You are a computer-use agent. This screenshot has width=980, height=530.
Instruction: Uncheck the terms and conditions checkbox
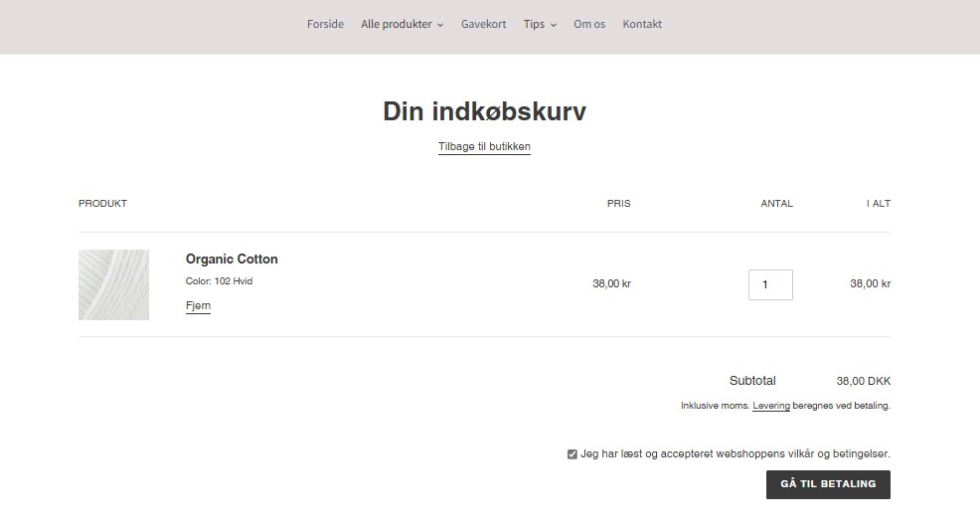[572, 454]
